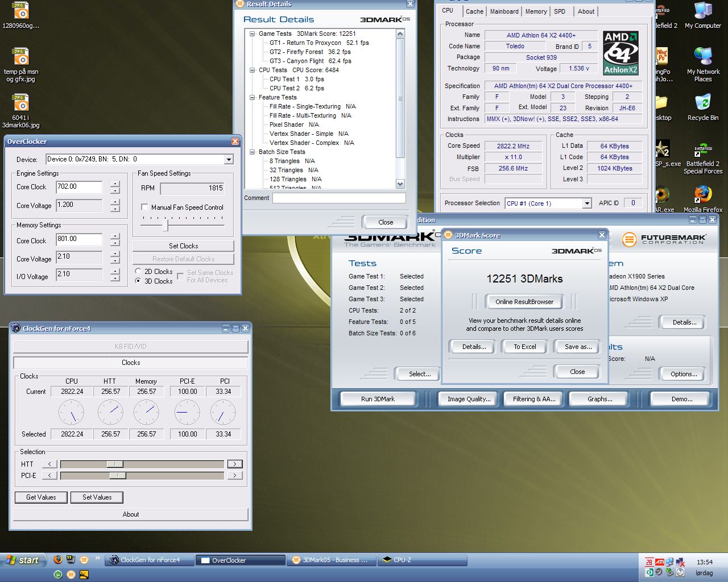Collapse the CPU Tests tree node
This screenshot has width=728, height=582.
[253, 70]
